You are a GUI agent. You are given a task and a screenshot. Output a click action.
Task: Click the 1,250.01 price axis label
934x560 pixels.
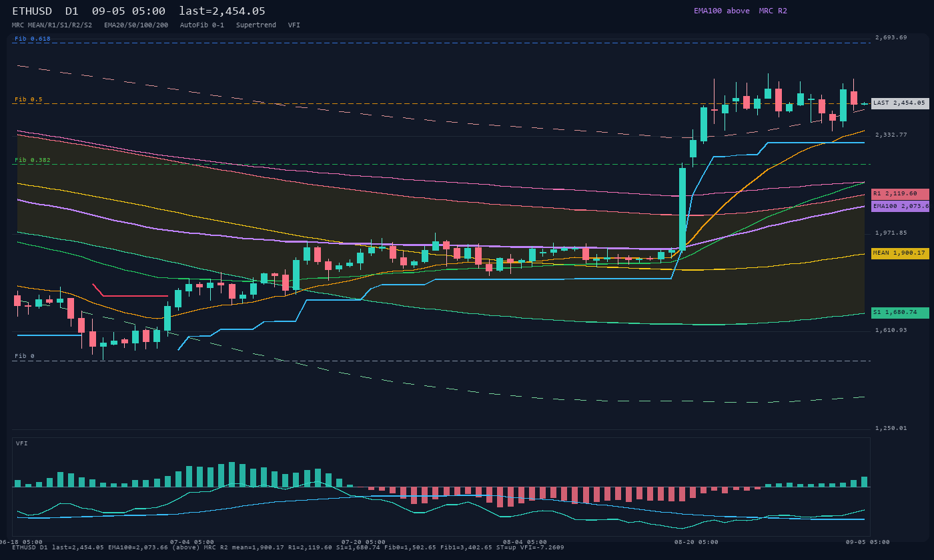(x=891, y=428)
